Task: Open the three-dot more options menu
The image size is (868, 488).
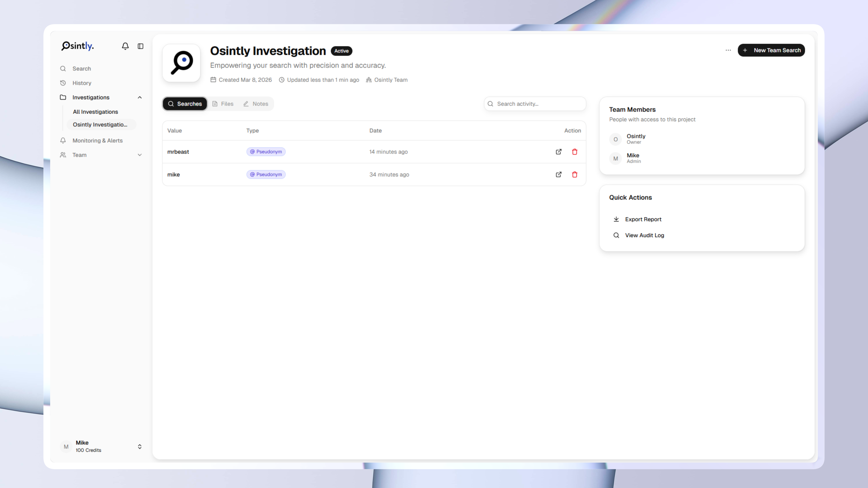Action: 728,50
